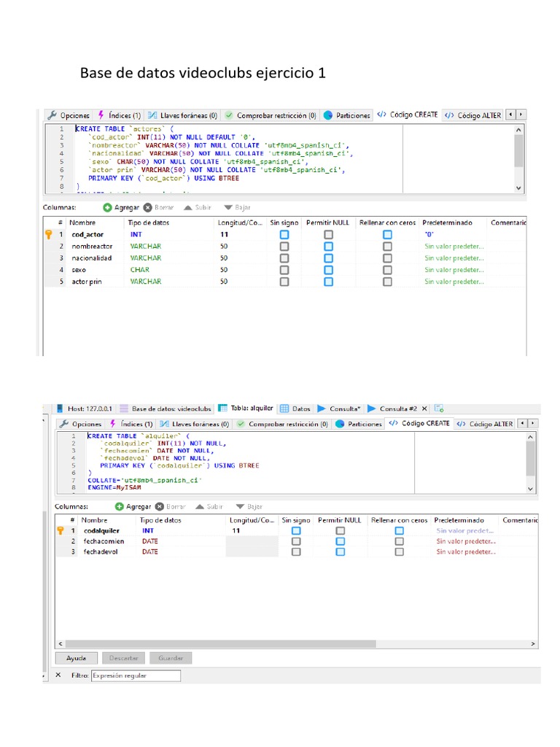
Task: Open the Datos tab
Action: [x=295, y=409]
